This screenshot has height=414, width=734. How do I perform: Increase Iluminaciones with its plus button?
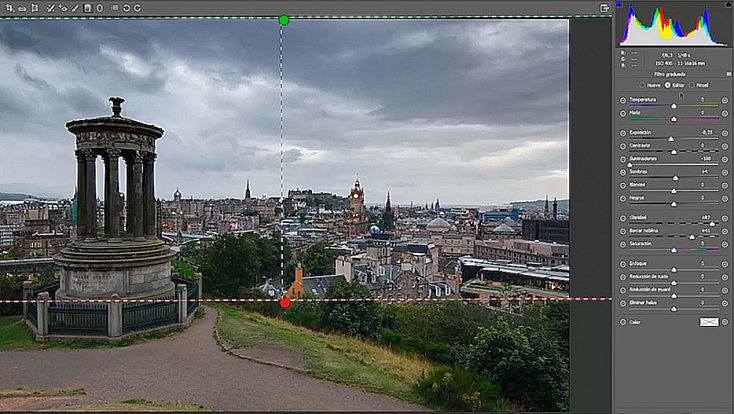tap(725, 159)
